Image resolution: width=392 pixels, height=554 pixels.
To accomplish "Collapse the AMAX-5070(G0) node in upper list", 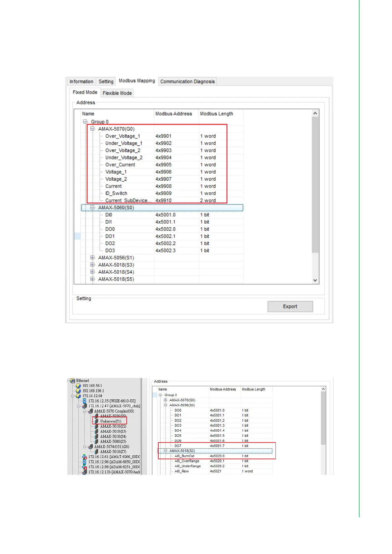I will [x=92, y=129].
